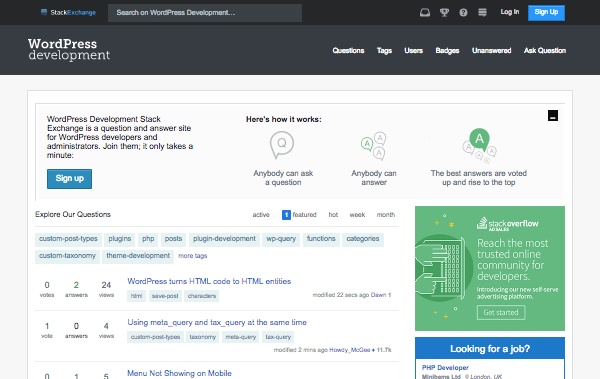
Task: Switch to the hot questions tab
Action: (x=333, y=215)
